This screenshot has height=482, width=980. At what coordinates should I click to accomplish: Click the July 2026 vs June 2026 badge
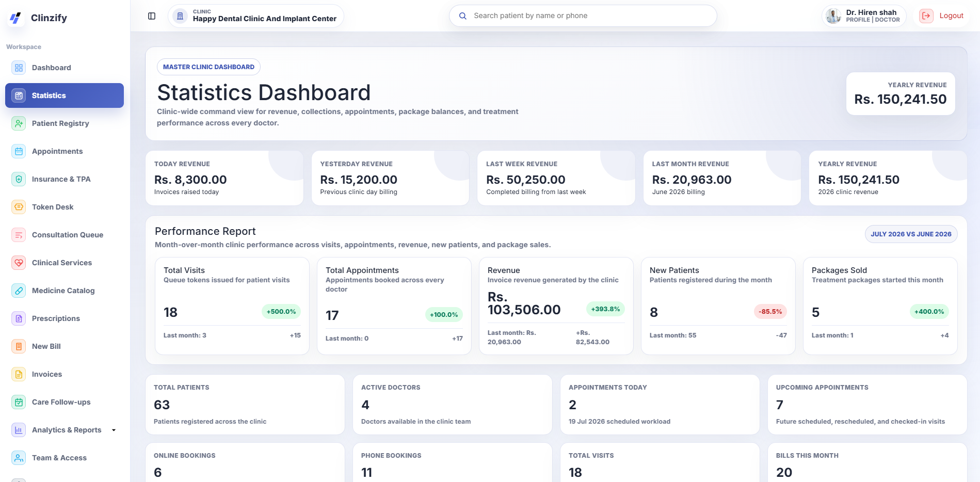[911, 234]
